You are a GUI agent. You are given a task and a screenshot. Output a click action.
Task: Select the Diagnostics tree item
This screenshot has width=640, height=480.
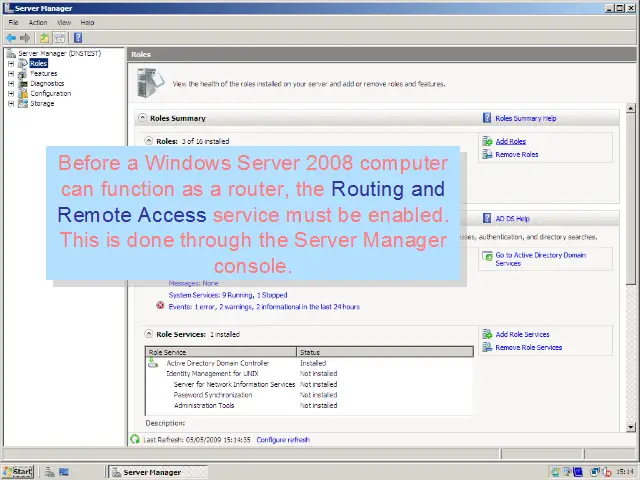coord(47,84)
